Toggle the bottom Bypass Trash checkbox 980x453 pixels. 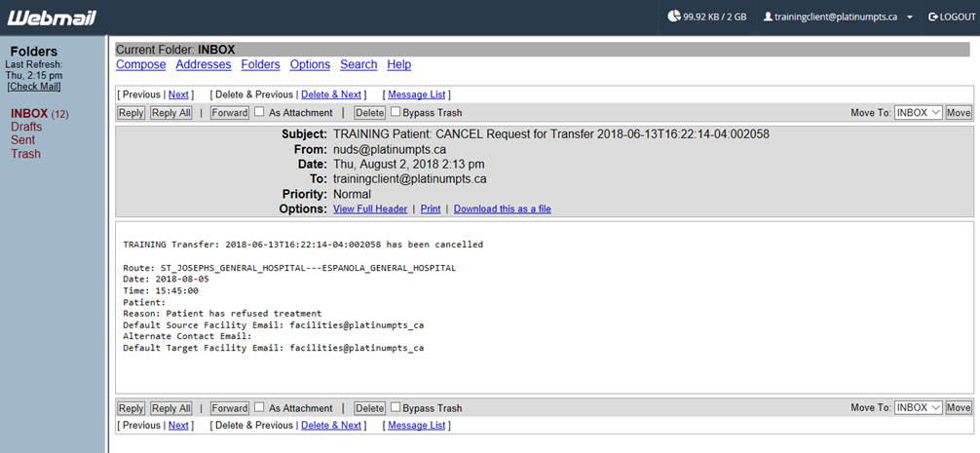tap(396, 407)
